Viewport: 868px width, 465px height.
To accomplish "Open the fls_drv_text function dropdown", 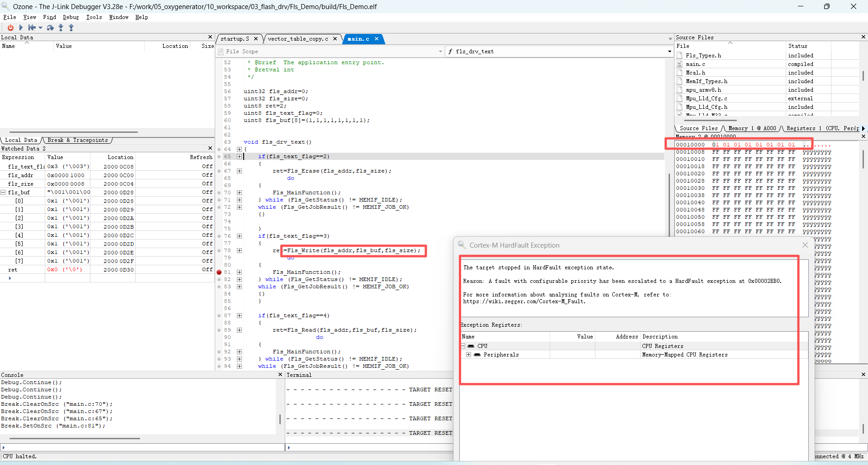I will [670, 52].
